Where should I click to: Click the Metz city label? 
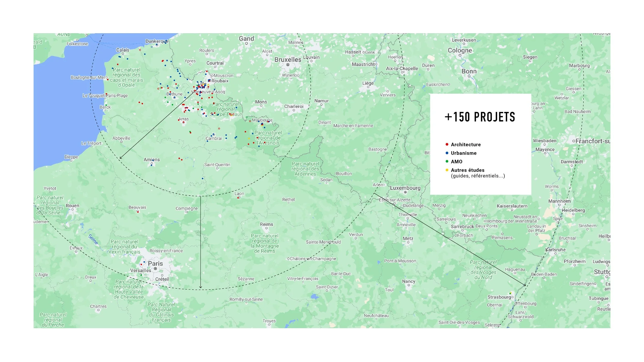coord(408,238)
